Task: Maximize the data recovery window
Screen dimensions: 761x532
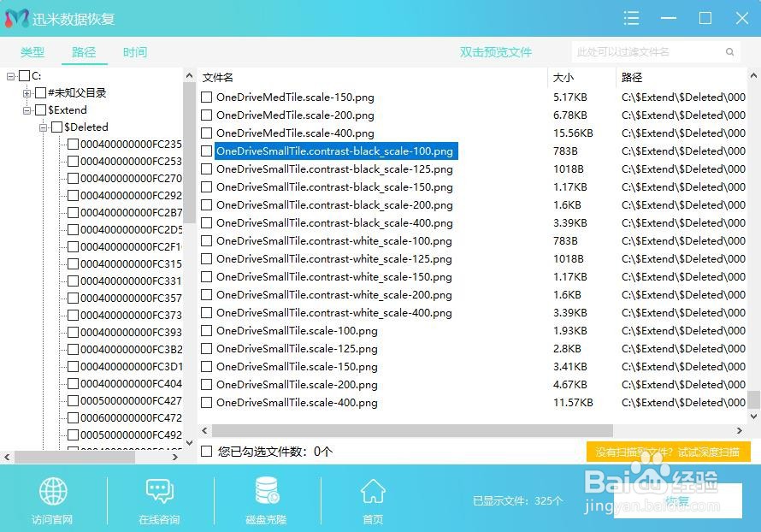Action: 705,19
